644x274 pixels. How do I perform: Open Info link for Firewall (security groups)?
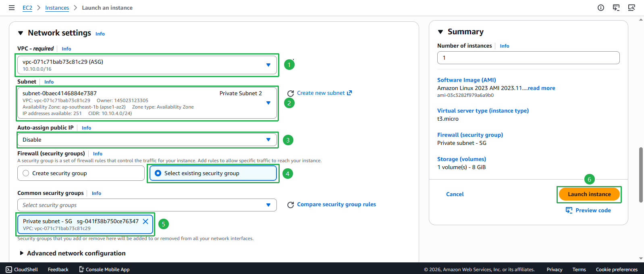[x=98, y=154]
